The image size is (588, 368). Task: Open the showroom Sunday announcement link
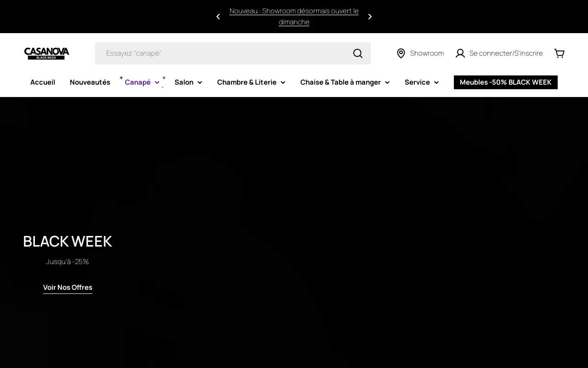294,17
